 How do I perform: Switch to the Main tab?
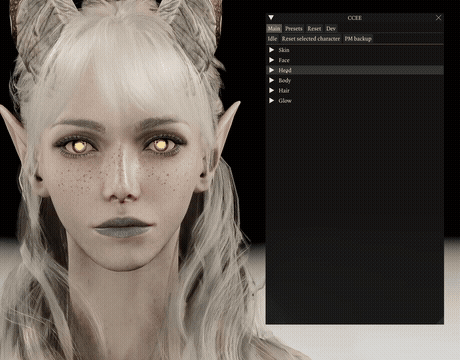(x=274, y=29)
